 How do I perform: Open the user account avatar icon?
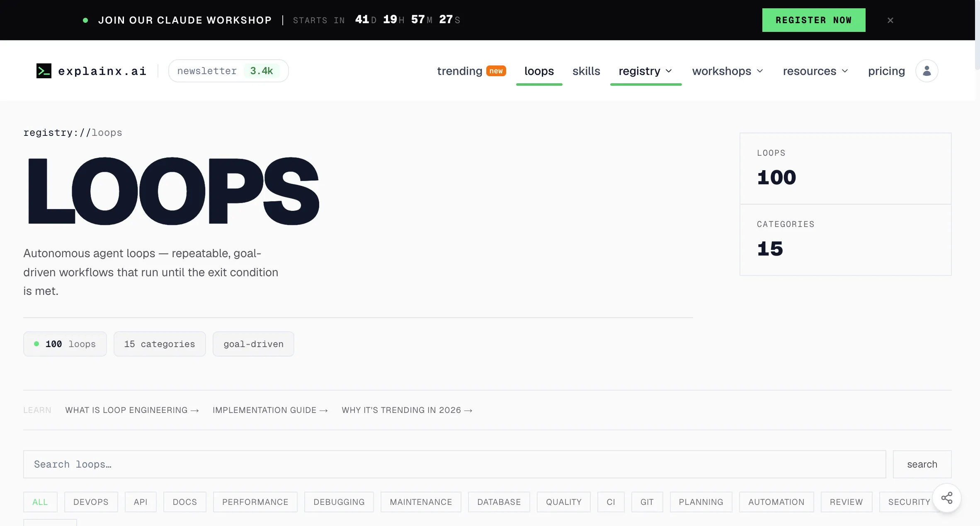[927, 71]
